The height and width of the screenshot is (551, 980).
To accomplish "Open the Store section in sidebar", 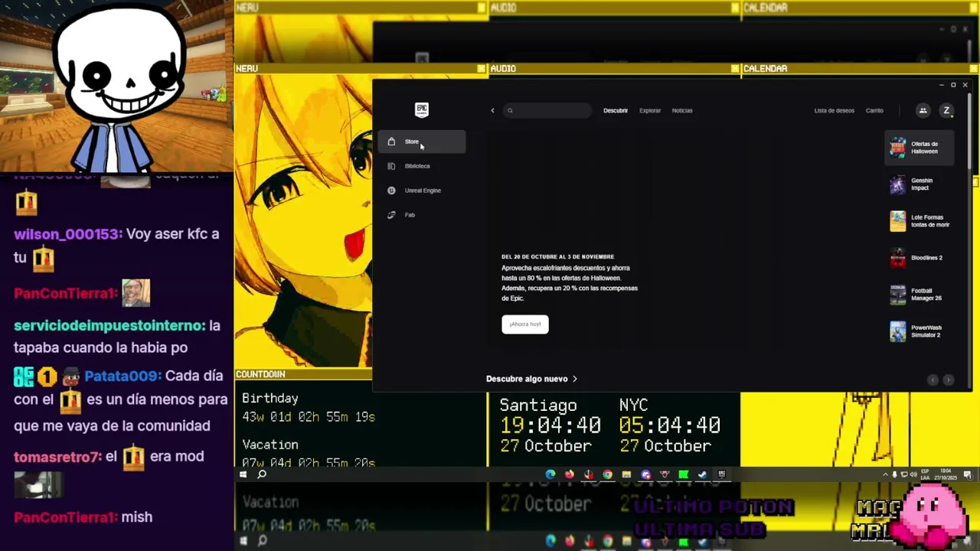I will pyautogui.click(x=421, y=142).
